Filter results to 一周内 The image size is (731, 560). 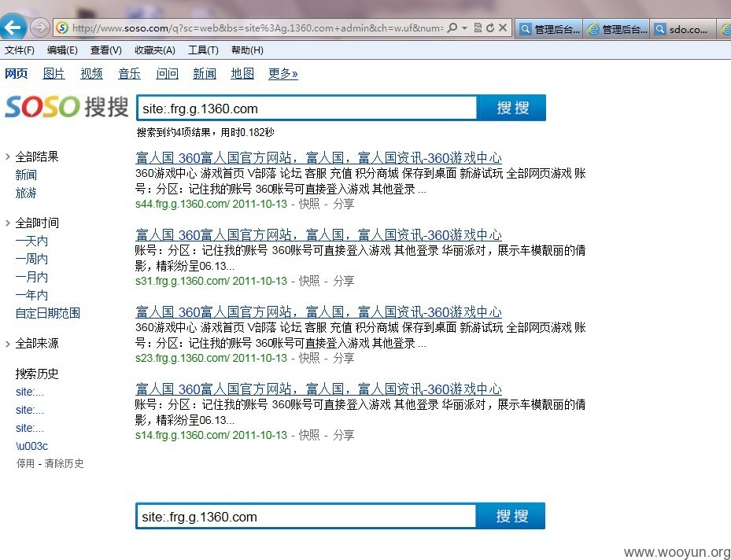(31, 259)
